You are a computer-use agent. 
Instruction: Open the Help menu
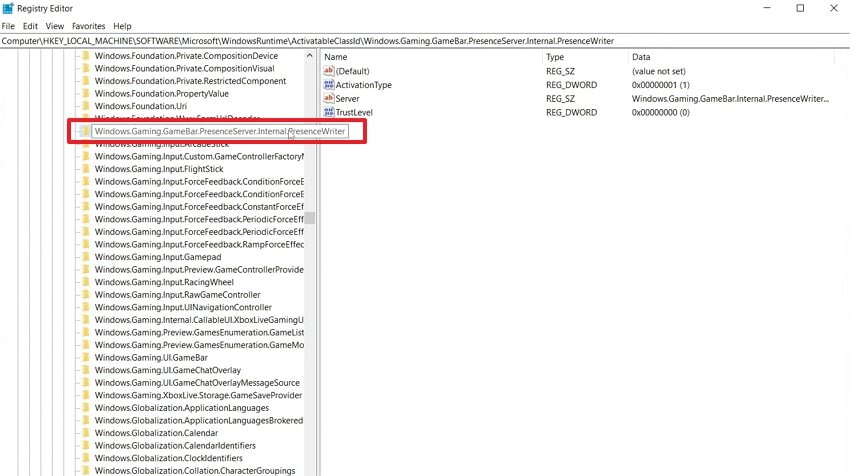click(x=123, y=26)
